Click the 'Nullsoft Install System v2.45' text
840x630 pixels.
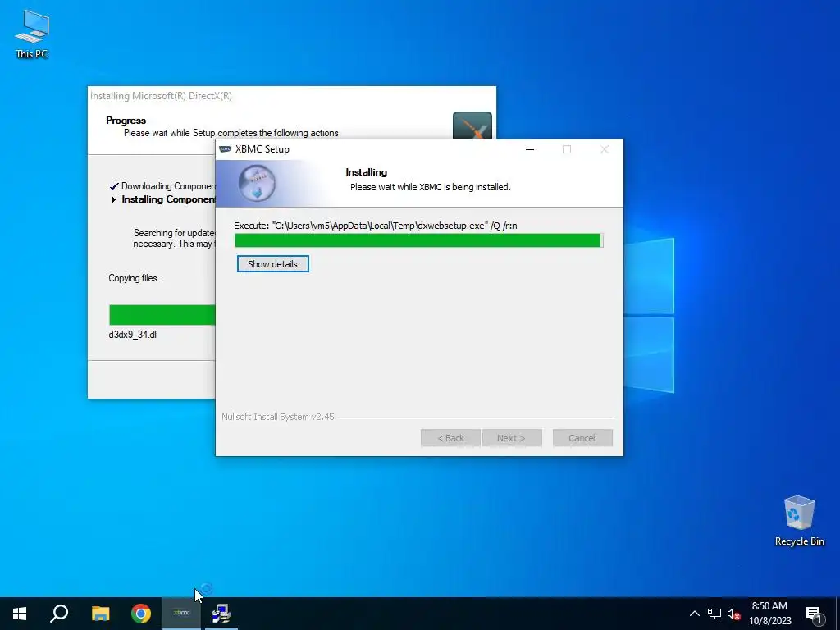[x=278, y=417]
